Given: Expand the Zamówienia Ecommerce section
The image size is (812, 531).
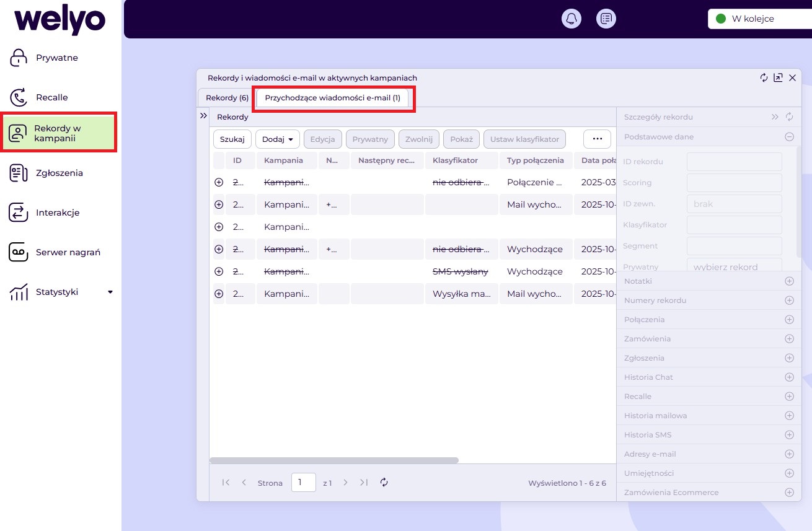Looking at the screenshot, I should click(x=789, y=493).
